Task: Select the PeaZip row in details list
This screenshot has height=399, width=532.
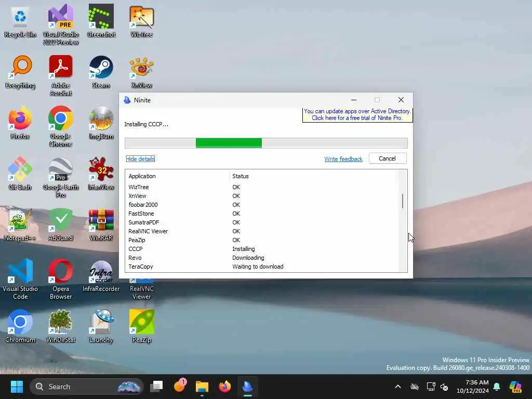Action: point(261,240)
